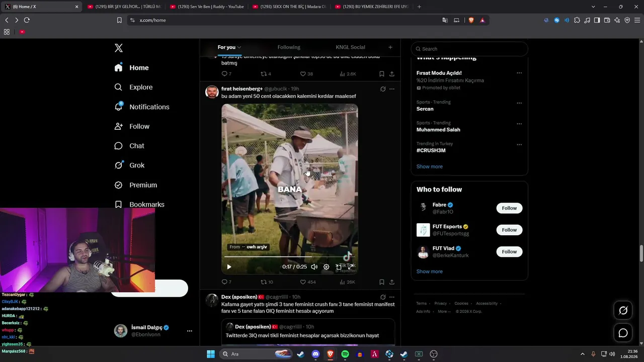644x362 pixels.
Task: View analytics showing 26K views
Action: click(x=347, y=282)
